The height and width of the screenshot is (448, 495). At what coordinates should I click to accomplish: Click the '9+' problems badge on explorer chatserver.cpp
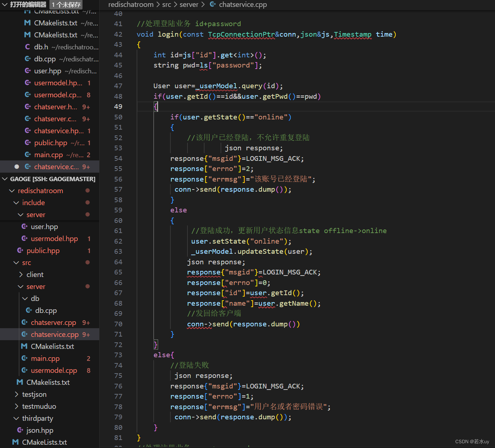point(86,322)
